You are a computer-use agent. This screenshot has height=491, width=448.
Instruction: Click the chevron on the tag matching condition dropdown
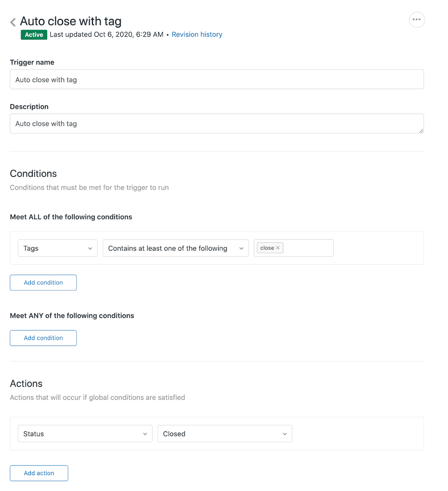click(x=241, y=248)
